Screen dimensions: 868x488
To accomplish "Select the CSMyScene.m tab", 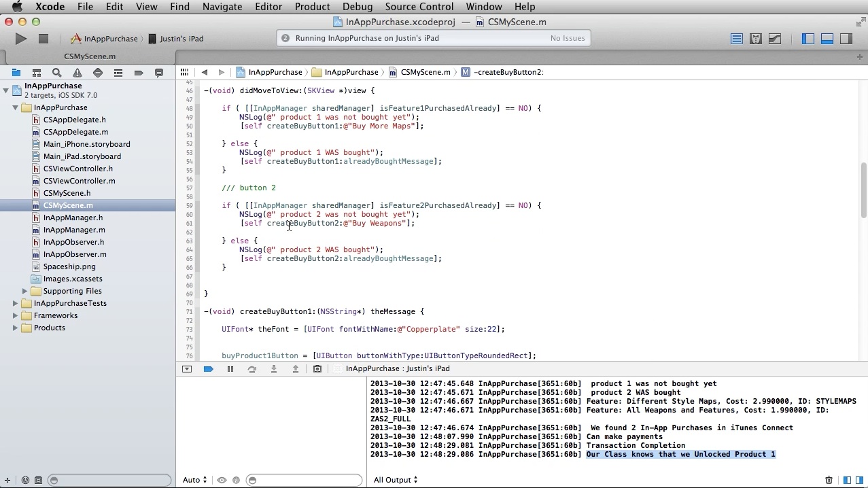I will (90, 56).
